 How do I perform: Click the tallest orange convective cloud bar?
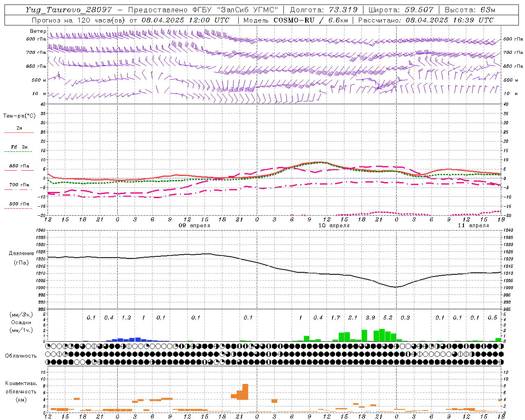click(x=245, y=392)
